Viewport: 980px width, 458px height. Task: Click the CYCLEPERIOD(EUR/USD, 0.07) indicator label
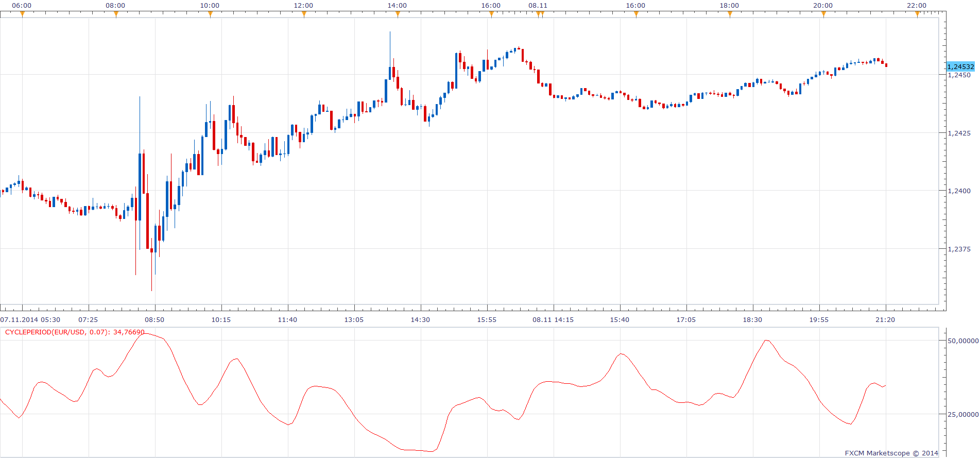pos(75,332)
